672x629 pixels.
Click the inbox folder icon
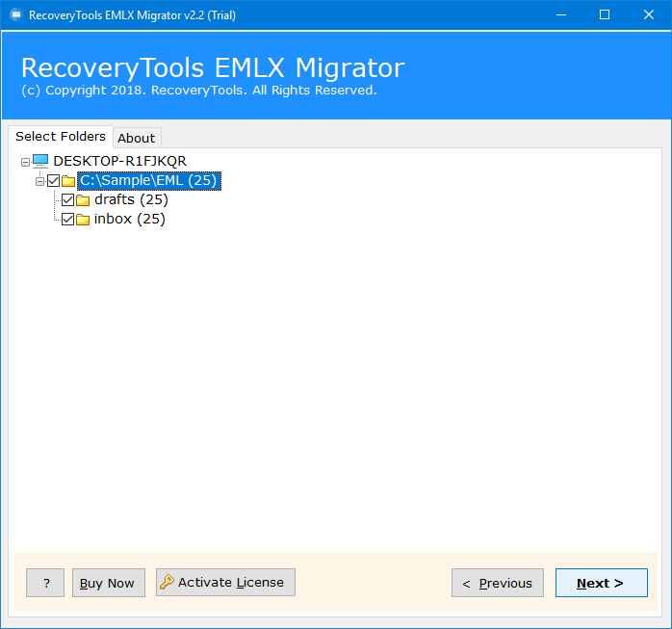83,220
